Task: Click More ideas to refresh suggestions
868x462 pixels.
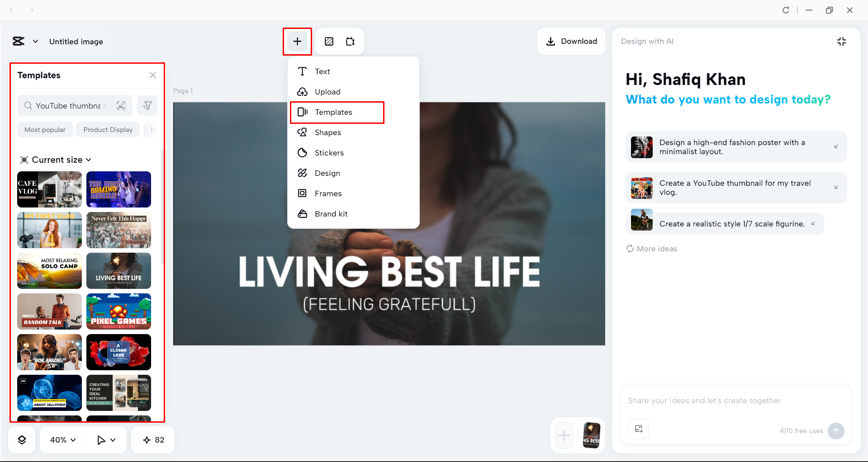Action: click(x=651, y=249)
